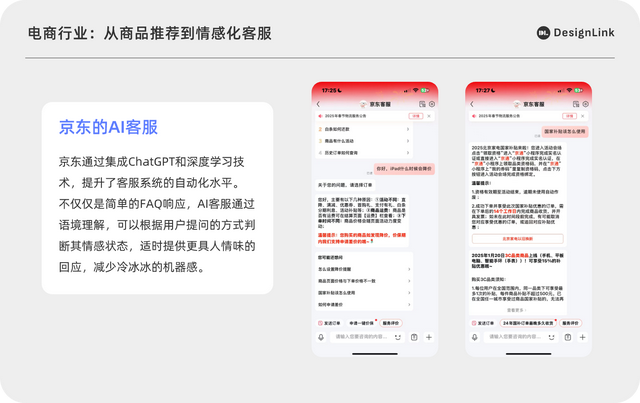This screenshot has width=640, height=403.
Task: Open the question 商品页面价格与下单价格不一致
Action: point(364,281)
